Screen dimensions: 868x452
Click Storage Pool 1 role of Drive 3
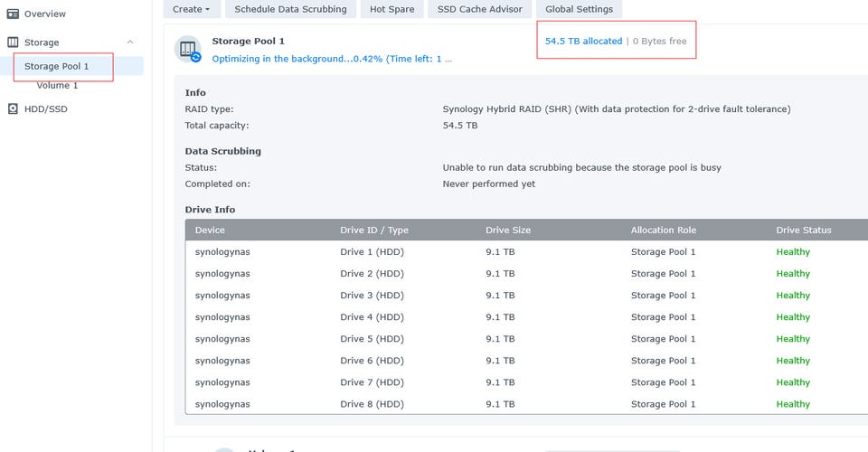click(663, 296)
